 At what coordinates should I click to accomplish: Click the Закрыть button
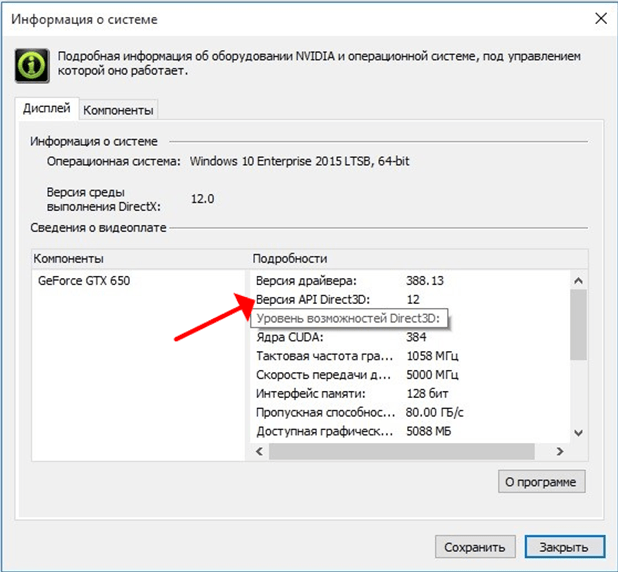pyautogui.click(x=564, y=547)
